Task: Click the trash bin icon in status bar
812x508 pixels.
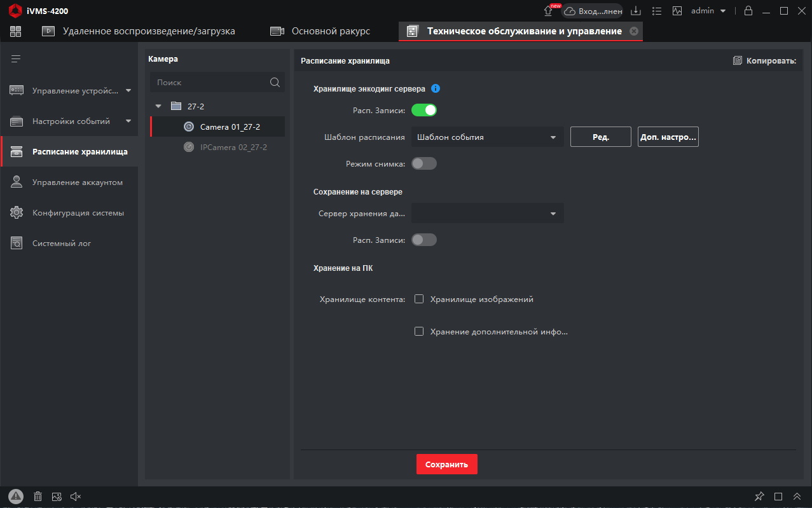Action: click(38, 497)
